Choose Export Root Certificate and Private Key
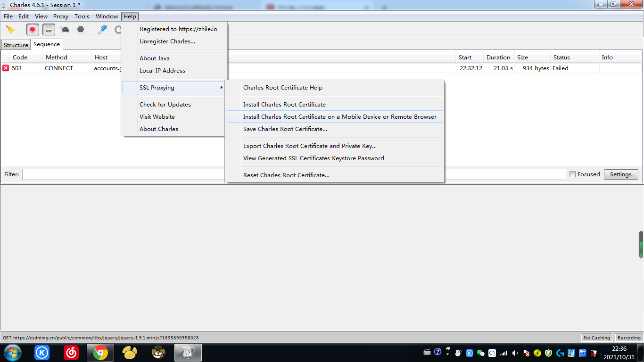Viewport: 644px width, 362px height. click(x=335, y=146)
